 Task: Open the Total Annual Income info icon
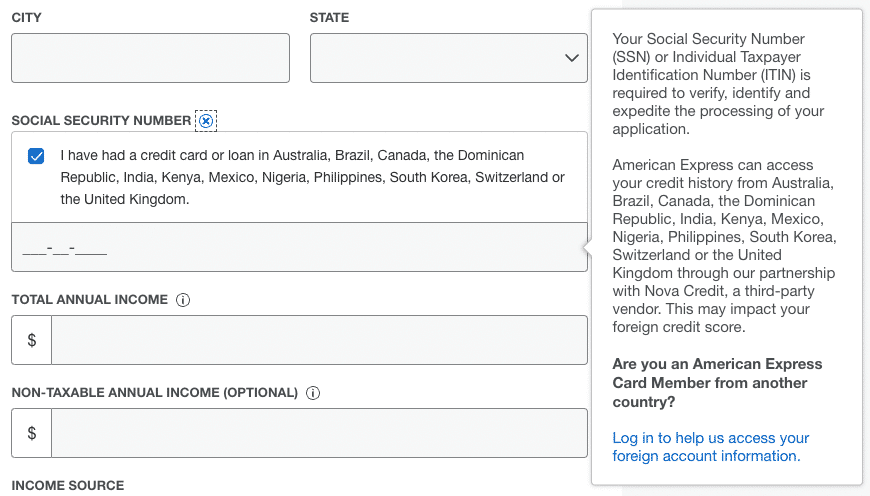[183, 300]
